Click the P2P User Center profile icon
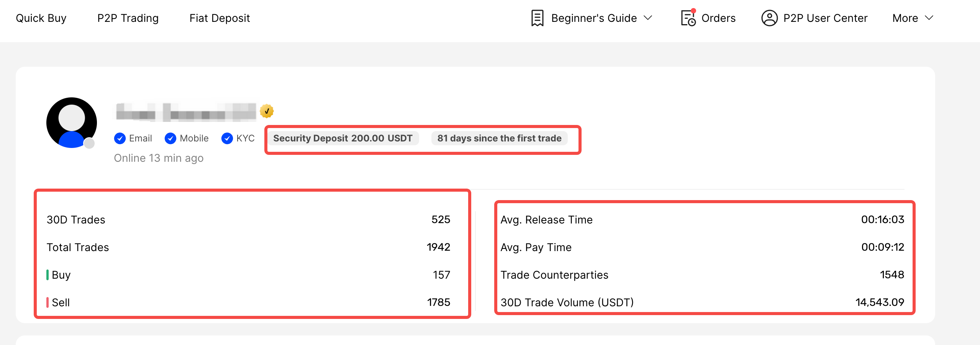 769,18
